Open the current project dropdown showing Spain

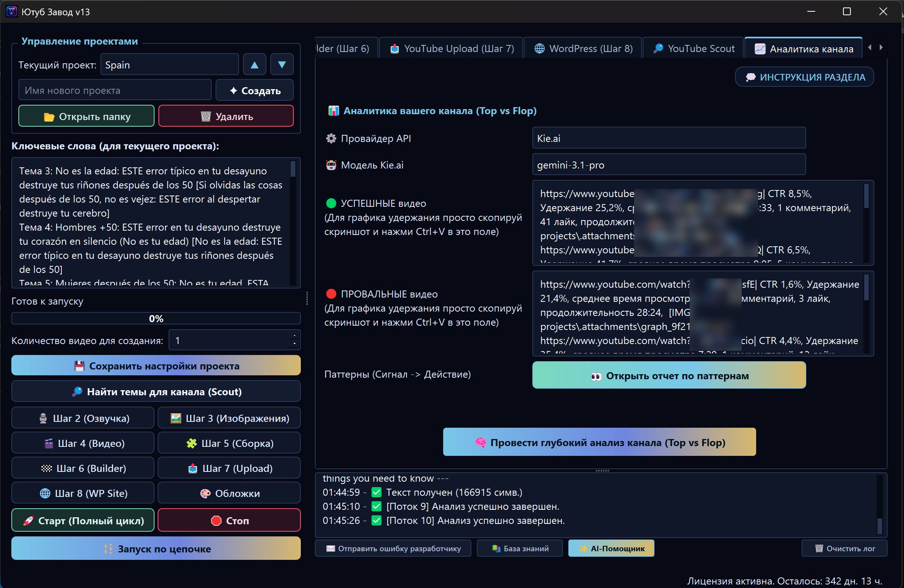(x=170, y=65)
